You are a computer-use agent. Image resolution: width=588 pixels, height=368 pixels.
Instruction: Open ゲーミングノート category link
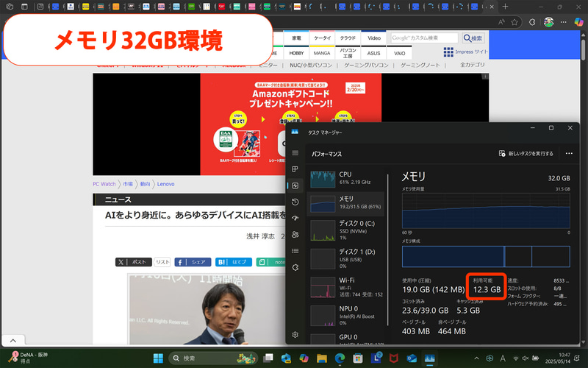tap(420, 65)
